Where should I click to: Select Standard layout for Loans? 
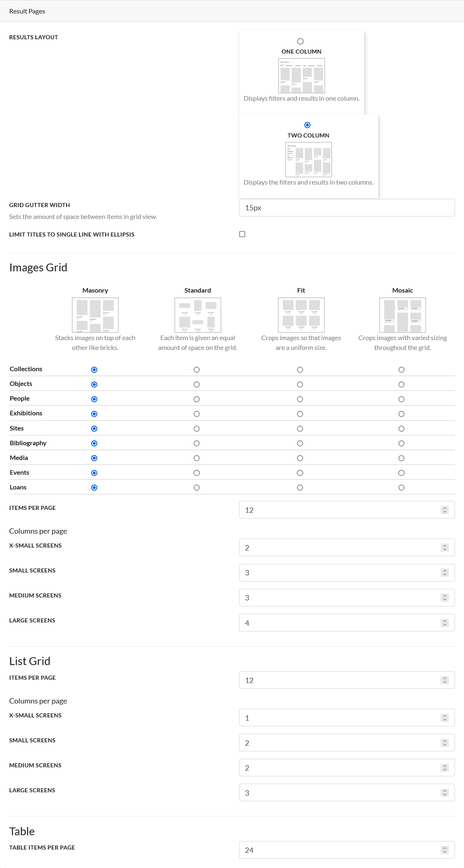click(x=197, y=487)
